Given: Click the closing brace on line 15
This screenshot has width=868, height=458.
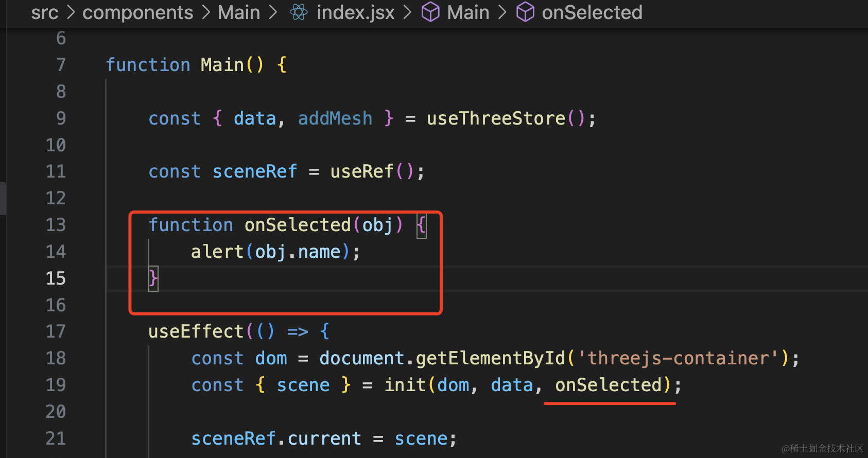Looking at the screenshot, I should coord(153,278).
